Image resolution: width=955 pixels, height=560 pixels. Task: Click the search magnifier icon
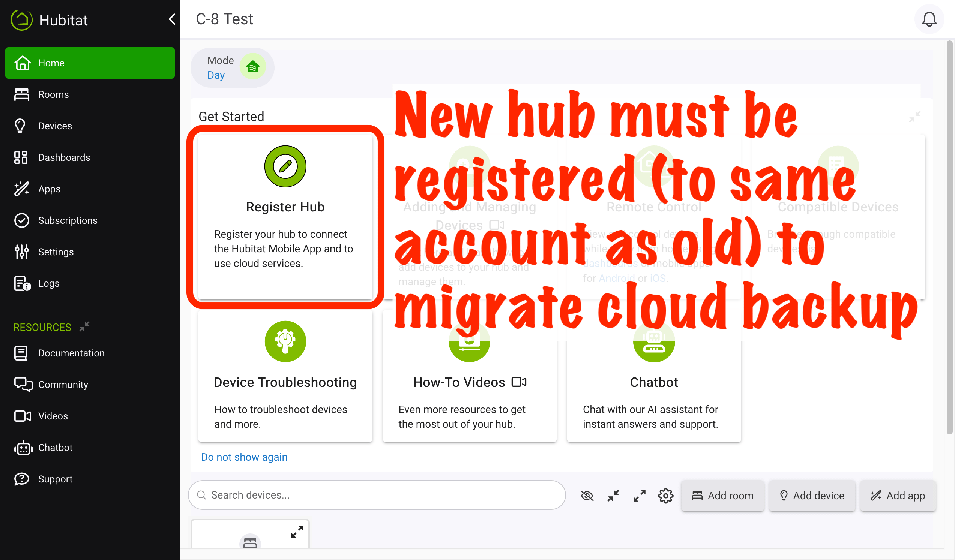[x=201, y=495]
